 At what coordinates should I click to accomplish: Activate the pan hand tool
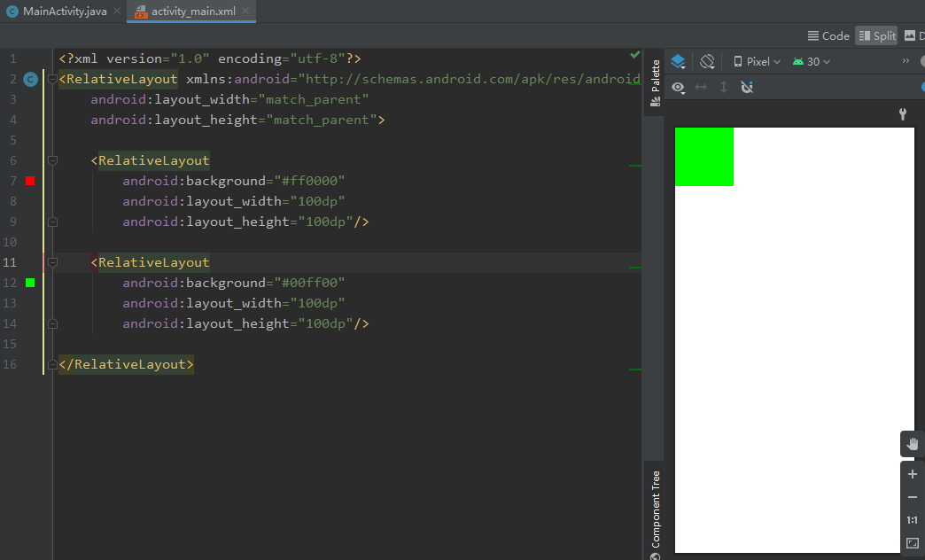(912, 444)
